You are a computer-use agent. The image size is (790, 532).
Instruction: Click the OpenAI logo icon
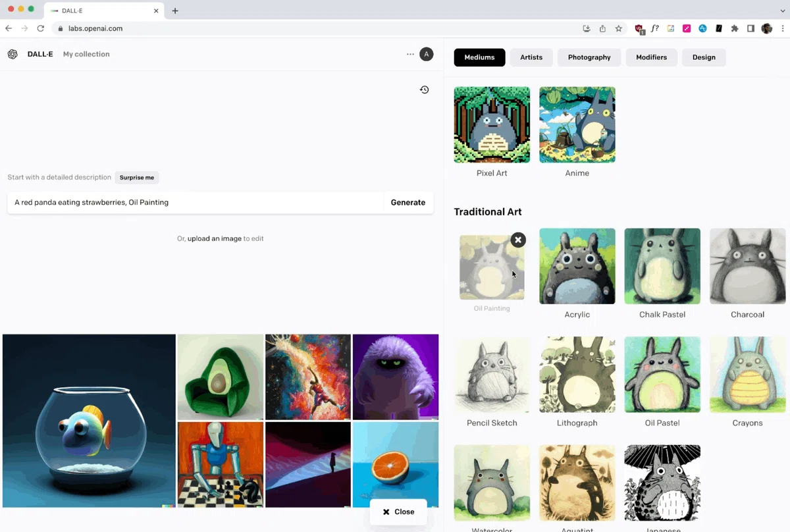click(13, 54)
